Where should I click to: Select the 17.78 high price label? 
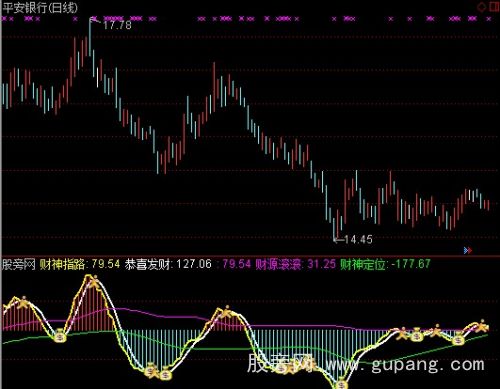(x=117, y=25)
